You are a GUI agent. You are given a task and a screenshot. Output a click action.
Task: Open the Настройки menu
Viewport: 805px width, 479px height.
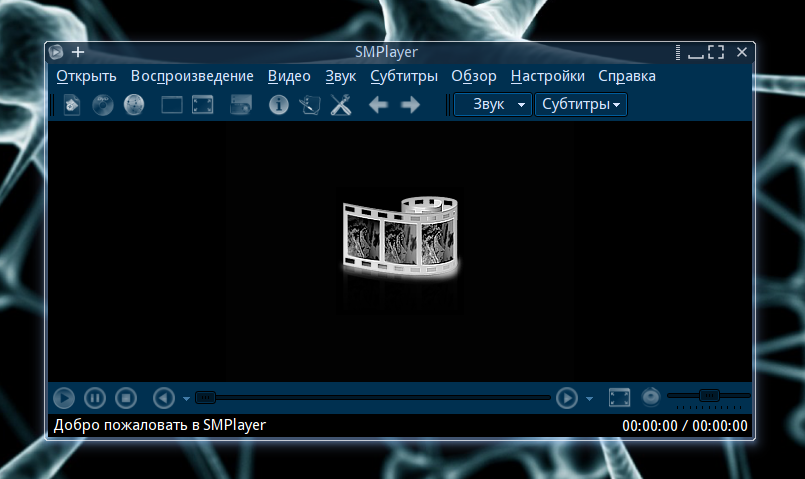[548, 76]
